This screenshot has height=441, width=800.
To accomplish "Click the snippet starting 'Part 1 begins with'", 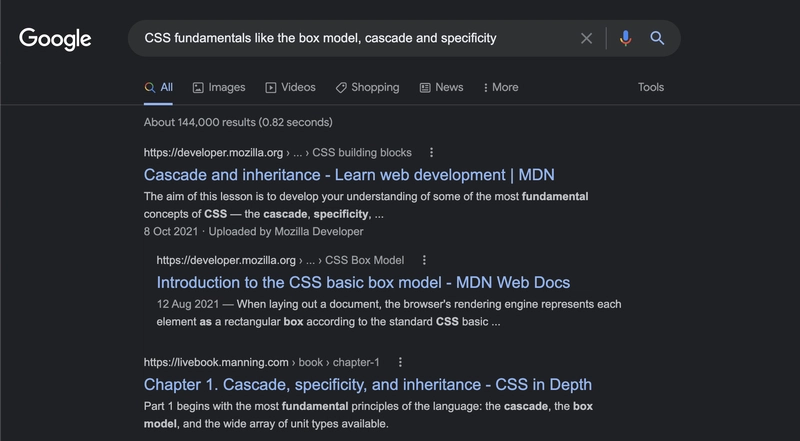I will [368, 415].
